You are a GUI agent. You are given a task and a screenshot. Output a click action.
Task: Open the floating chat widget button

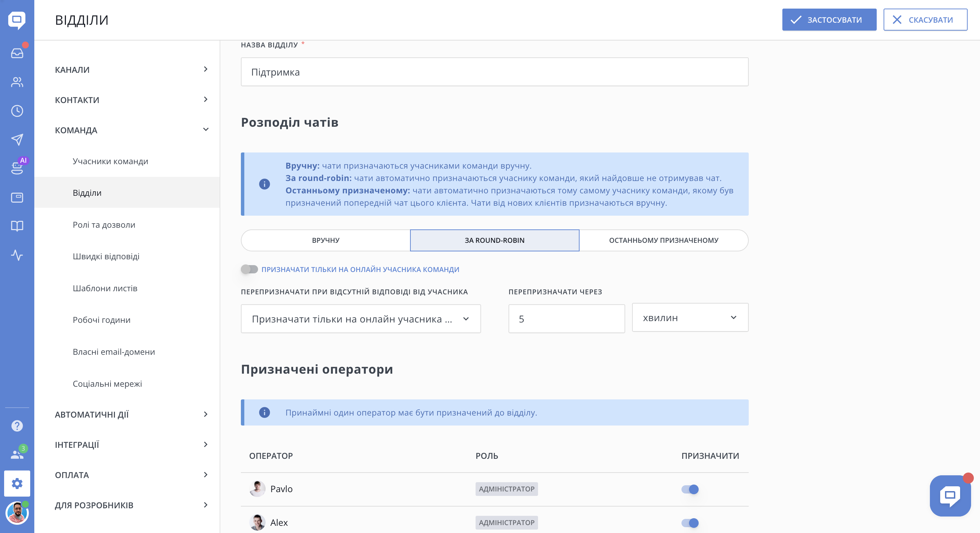click(x=950, y=495)
